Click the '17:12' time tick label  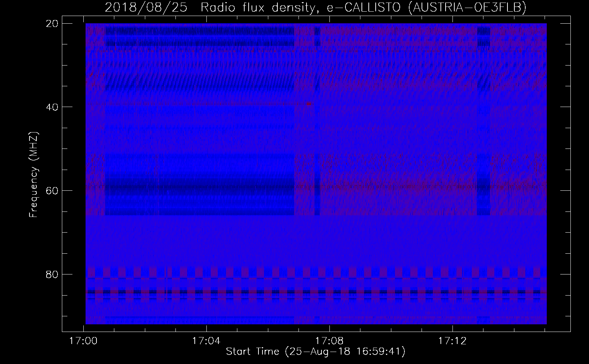pyautogui.click(x=452, y=341)
